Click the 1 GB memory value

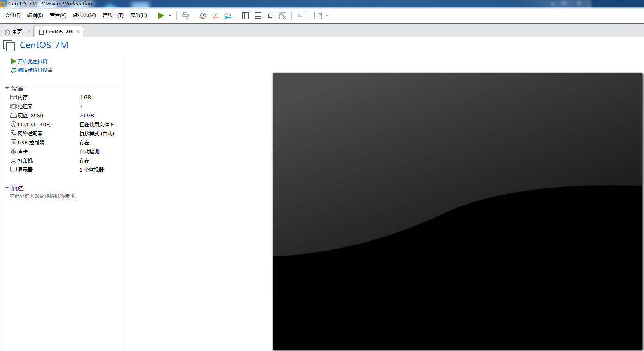(x=85, y=98)
